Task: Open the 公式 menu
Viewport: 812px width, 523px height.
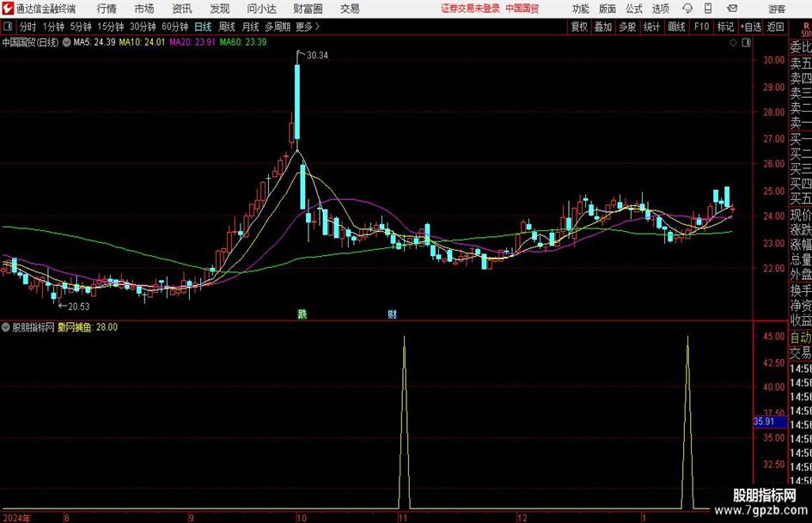Action: [x=634, y=9]
